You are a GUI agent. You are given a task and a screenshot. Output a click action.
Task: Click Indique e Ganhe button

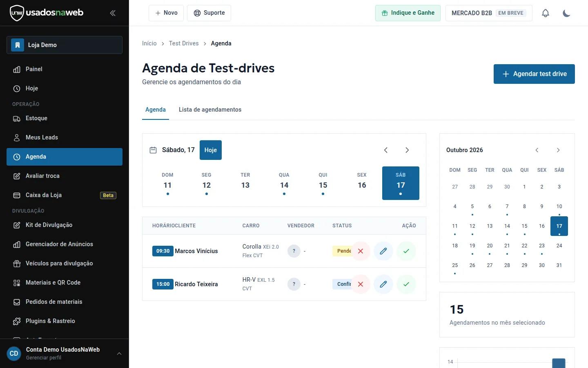pyautogui.click(x=408, y=13)
